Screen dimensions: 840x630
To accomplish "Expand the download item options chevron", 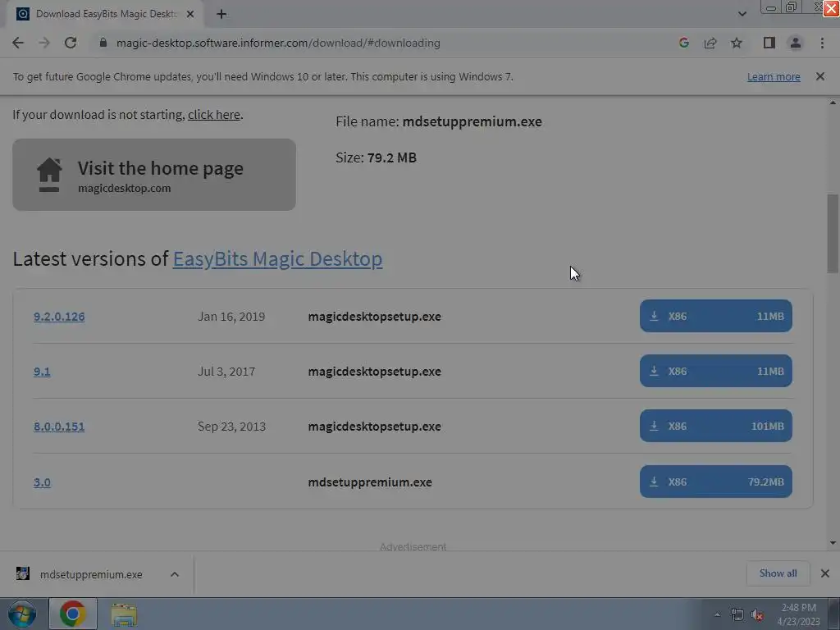I will (x=175, y=574).
